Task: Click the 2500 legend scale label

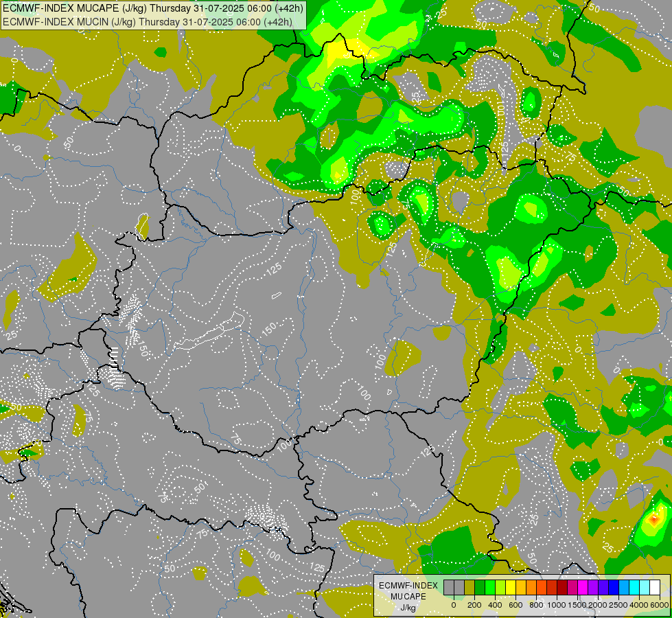Action: [618, 605]
